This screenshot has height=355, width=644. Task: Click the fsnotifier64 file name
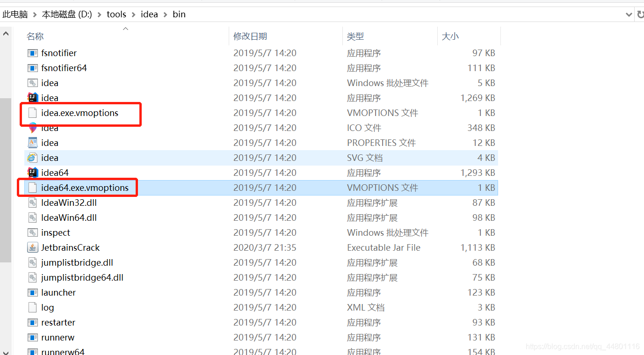[x=64, y=68]
